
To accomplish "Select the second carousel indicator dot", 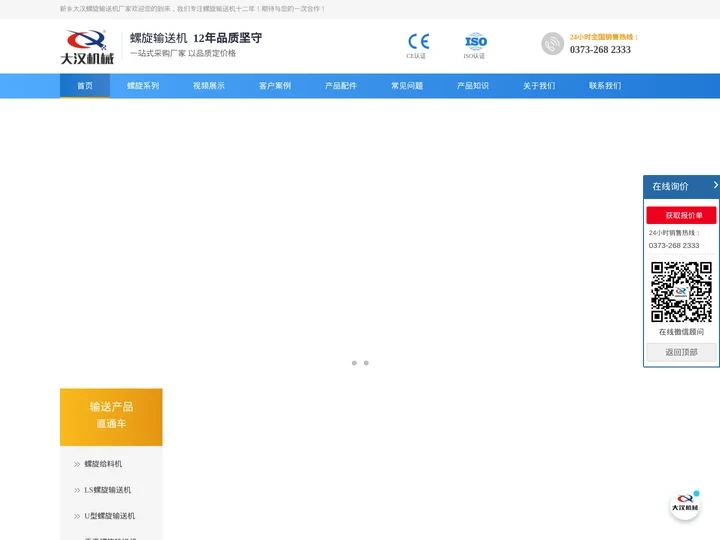I will coord(366,363).
